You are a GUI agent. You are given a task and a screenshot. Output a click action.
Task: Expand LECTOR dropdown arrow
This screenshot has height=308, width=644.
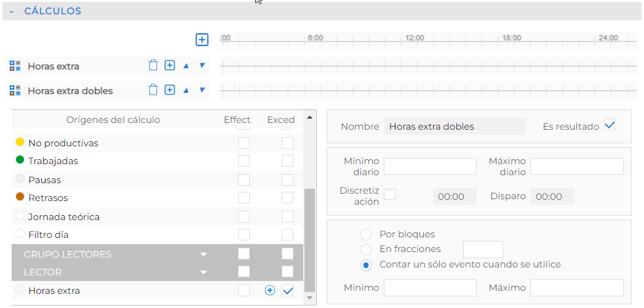click(x=204, y=272)
